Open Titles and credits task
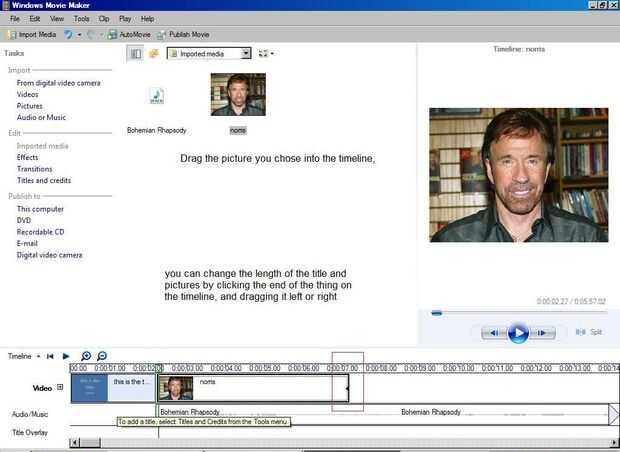This screenshot has width=620, height=452. tap(44, 181)
